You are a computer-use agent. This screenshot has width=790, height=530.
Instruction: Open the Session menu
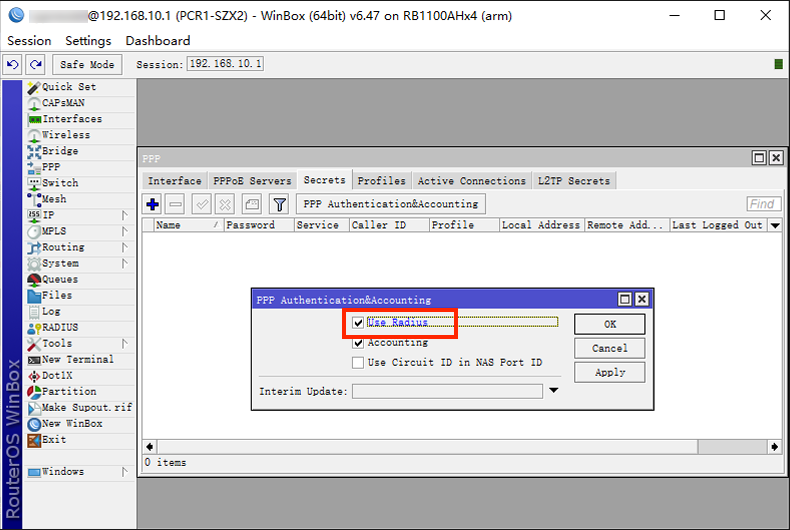click(29, 41)
